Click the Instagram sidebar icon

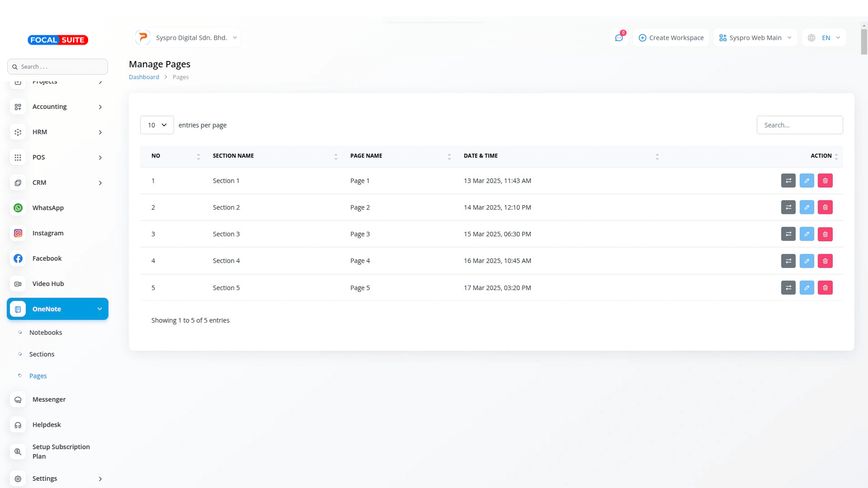tap(18, 233)
